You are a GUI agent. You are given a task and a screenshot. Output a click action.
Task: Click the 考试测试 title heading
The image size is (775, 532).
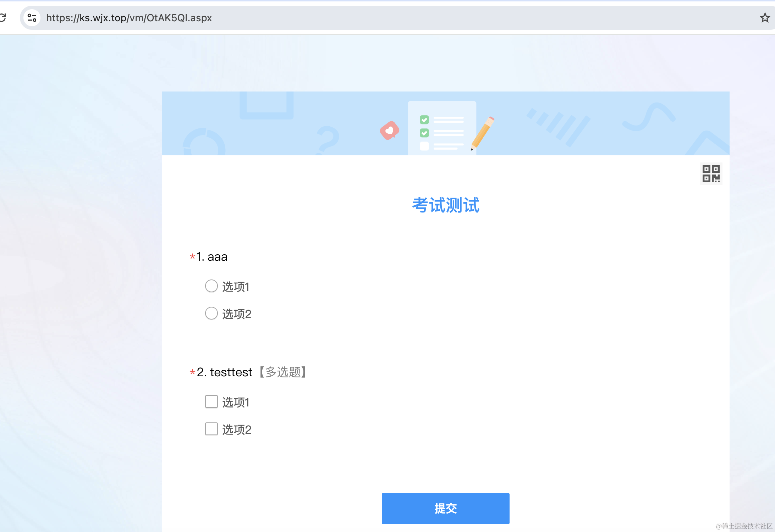click(445, 205)
